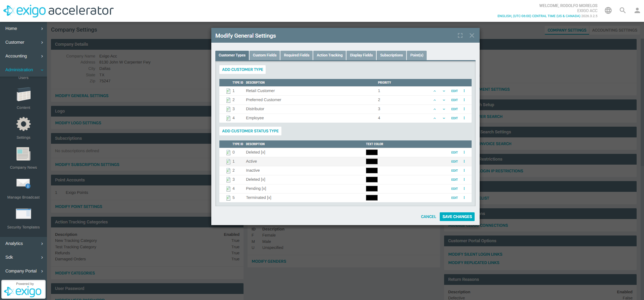Switch to the Point(s) tab
The height and width of the screenshot is (300, 644).
(417, 55)
